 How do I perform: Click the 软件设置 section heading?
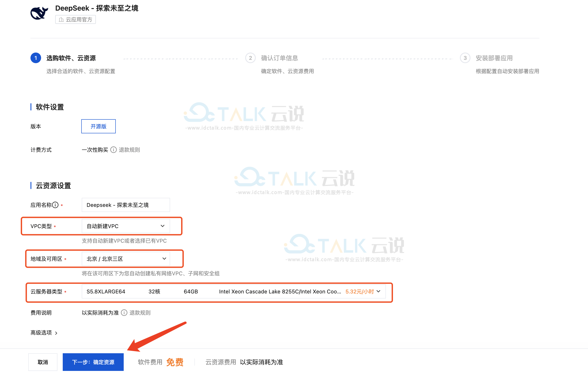pos(50,107)
